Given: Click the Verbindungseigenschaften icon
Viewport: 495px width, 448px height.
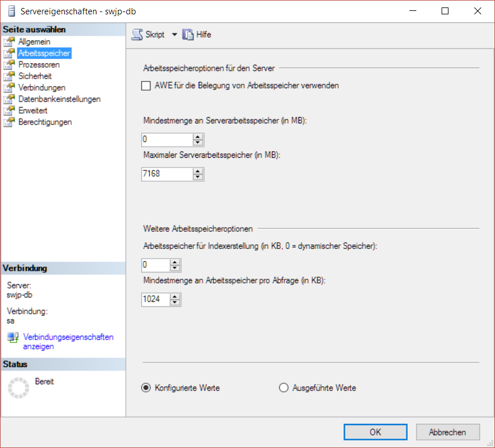Looking at the screenshot, I should tap(13, 337).
